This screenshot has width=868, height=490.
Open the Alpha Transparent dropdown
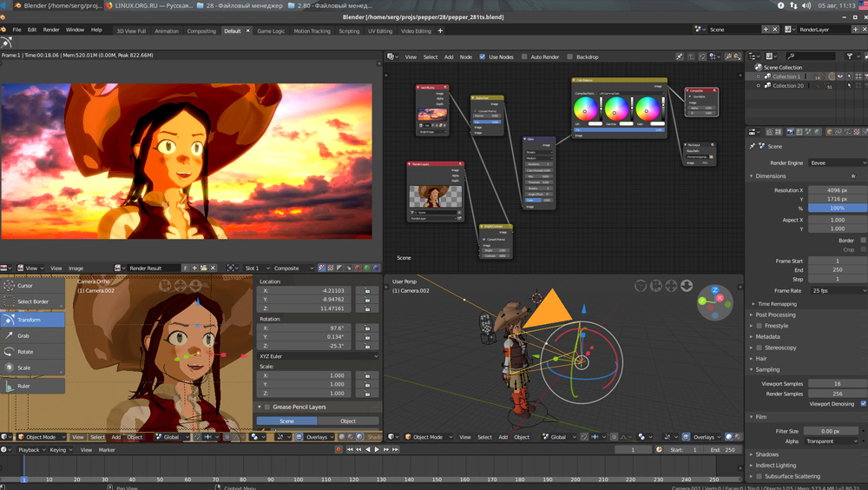click(832, 441)
